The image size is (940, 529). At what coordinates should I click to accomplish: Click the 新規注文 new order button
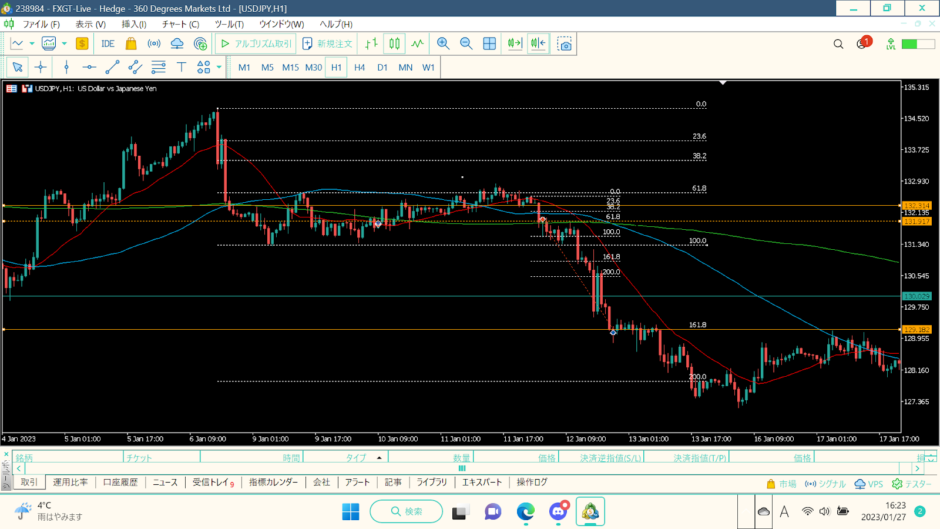click(328, 44)
